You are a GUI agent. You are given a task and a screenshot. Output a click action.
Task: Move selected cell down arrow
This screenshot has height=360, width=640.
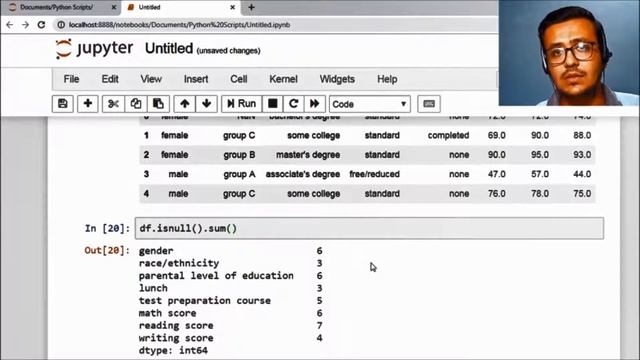(207, 104)
